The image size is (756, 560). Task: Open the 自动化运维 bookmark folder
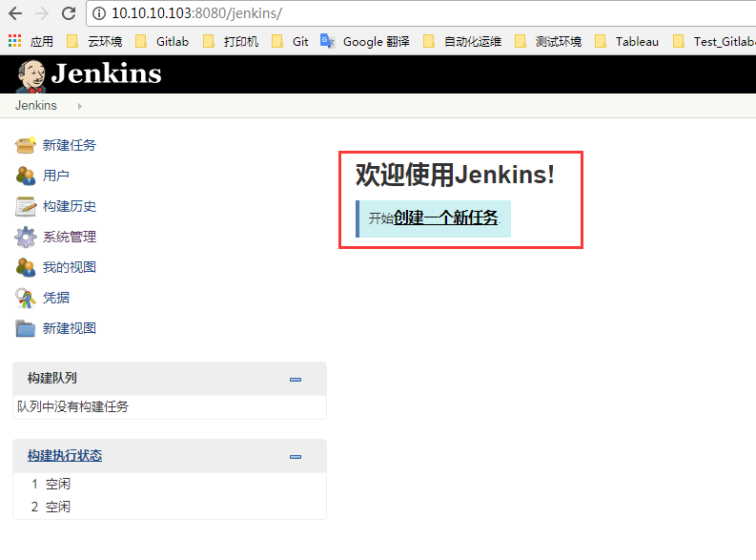pos(462,41)
